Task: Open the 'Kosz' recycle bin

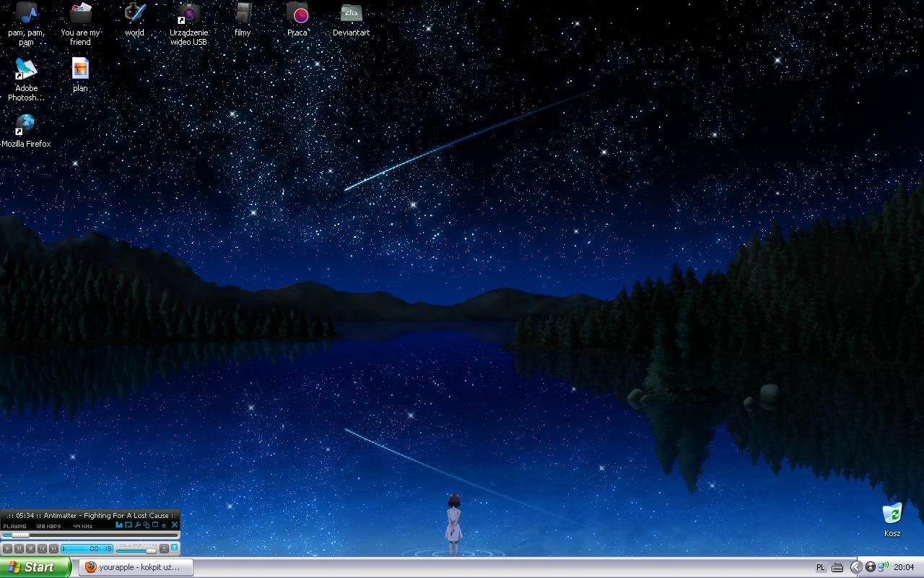Action: click(892, 519)
